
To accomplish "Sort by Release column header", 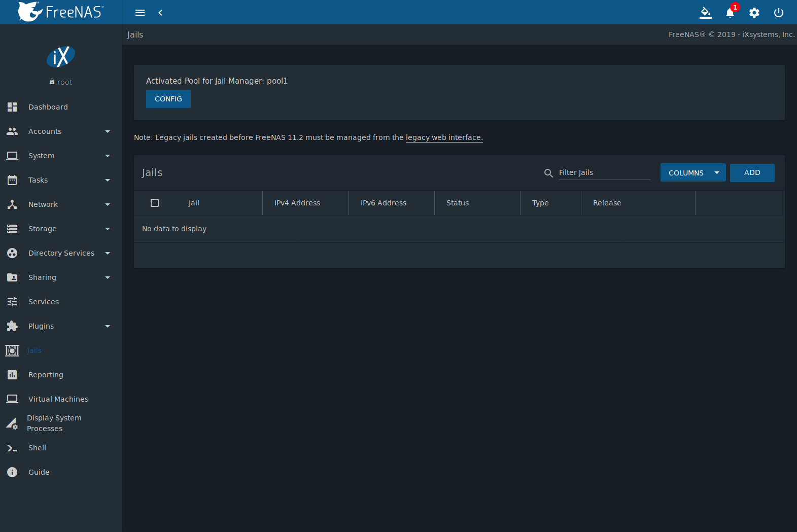I will click(607, 203).
